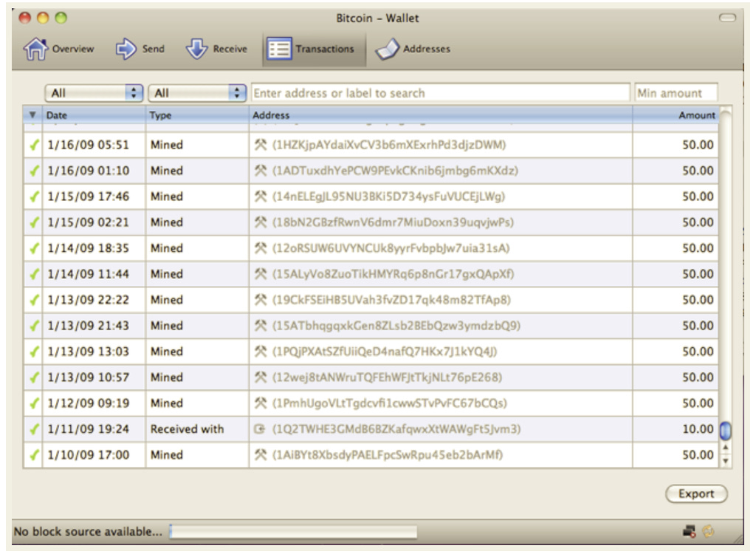Image resolution: width=756 pixels, height=554 pixels.
Task: Select address starting with 12oRSUW6UVYNCUk8
Action: click(391, 248)
